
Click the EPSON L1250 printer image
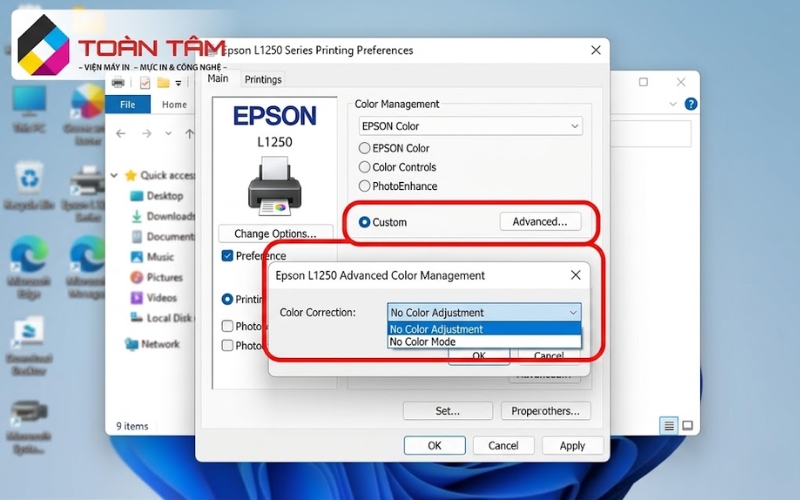click(x=274, y=186)
